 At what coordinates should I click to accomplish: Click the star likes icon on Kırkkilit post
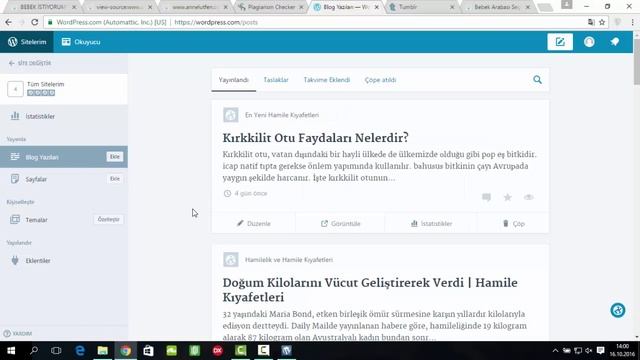coord(507,197)
